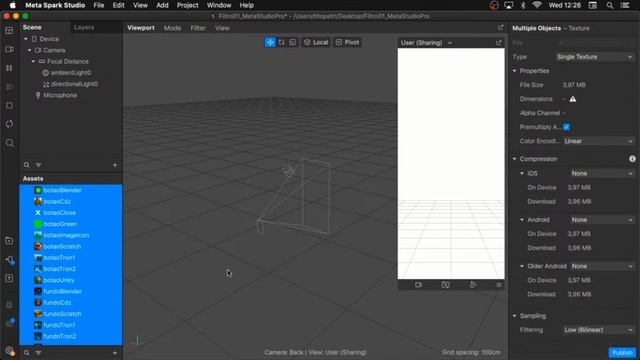Screen dimensions: 640x360
Task: Toggle Premultiply Alpha checkbox
Action: click(567, 127)
